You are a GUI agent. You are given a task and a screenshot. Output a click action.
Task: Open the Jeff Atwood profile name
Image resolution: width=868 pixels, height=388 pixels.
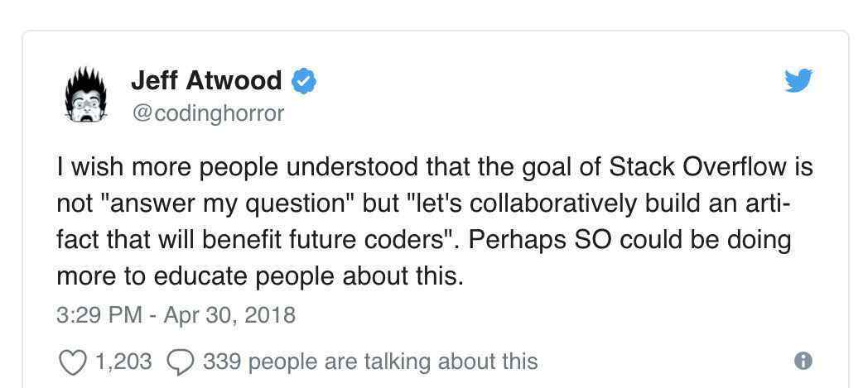206,81
